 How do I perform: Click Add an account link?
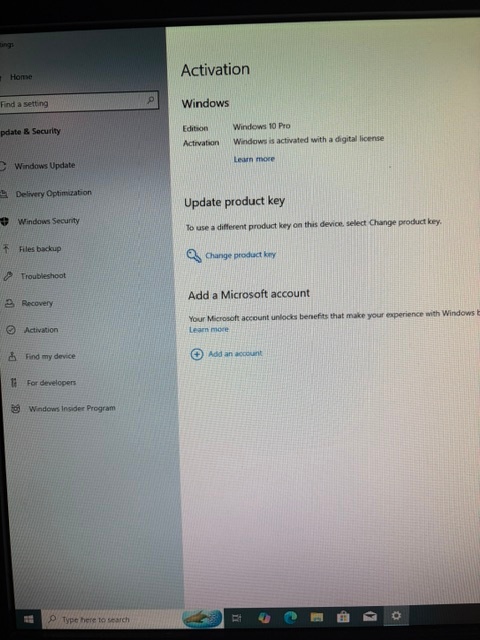(x=235, y=353)
